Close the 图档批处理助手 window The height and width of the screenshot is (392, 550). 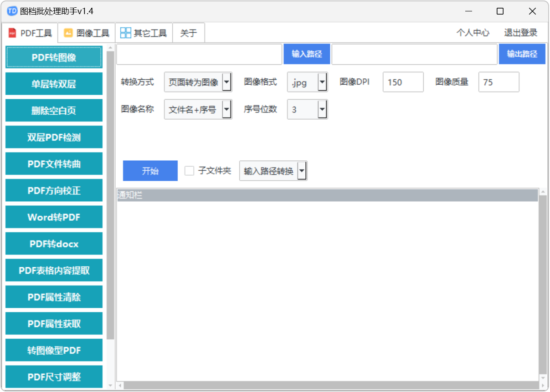click(x=532, y=11)
